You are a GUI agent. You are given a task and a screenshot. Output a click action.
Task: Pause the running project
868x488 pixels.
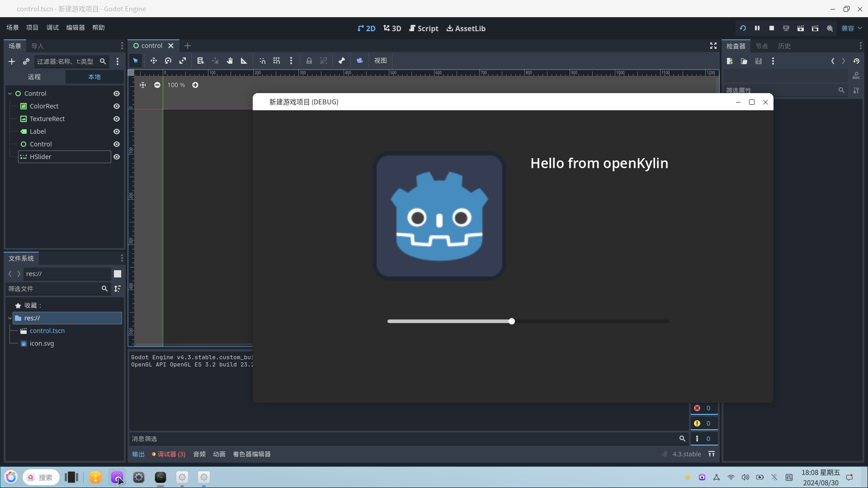click(757, 28)
